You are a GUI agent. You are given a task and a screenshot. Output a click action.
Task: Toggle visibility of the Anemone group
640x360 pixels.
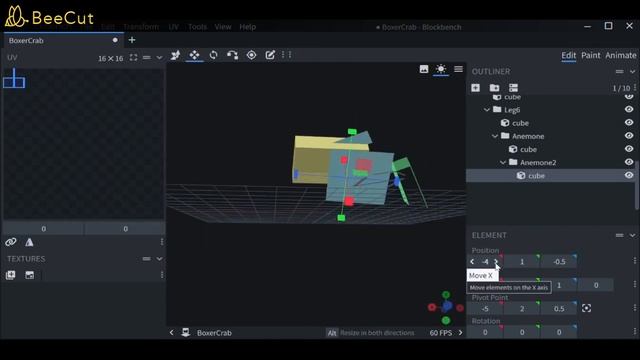[x=629, y=136]
